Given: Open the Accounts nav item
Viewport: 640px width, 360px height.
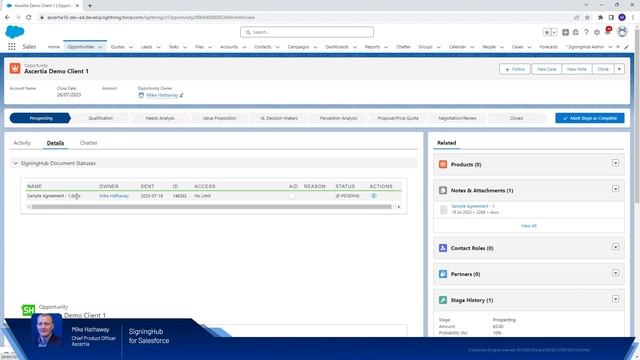Looking at the screenshot, I should (229, 47).
